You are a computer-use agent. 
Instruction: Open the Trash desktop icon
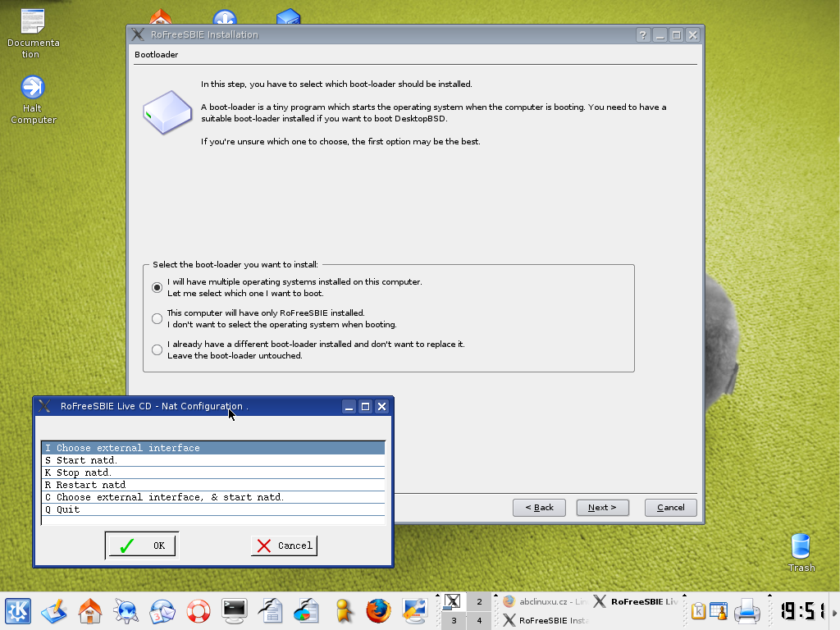click(801, 553)
